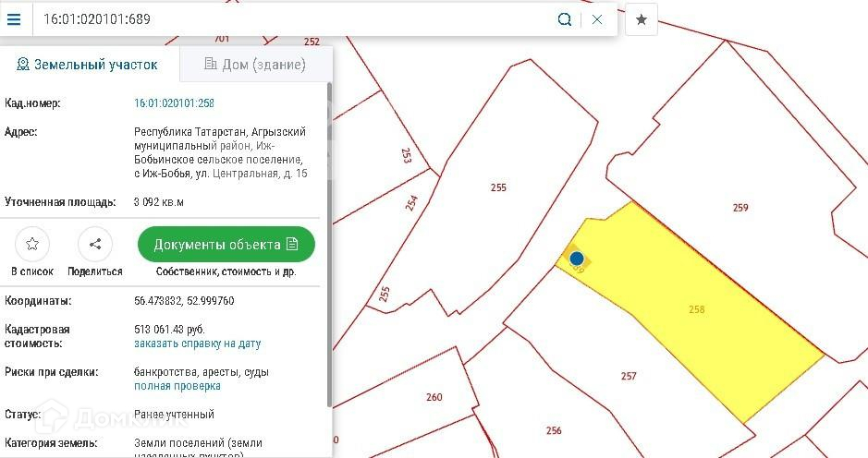Select parcel 253 on the map
Image resolution: width=868 pixels, height=458 pixels.
pyautogui.click(x=407, y=155)
